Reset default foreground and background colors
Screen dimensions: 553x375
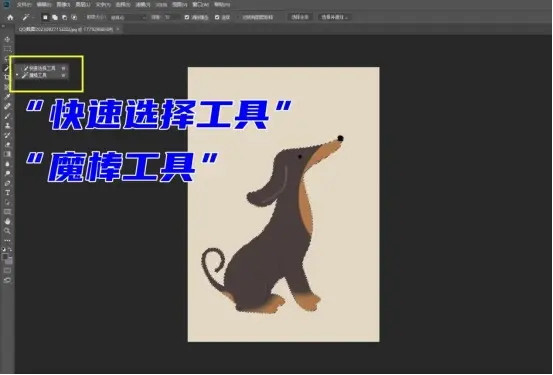(x=4, y=249)
